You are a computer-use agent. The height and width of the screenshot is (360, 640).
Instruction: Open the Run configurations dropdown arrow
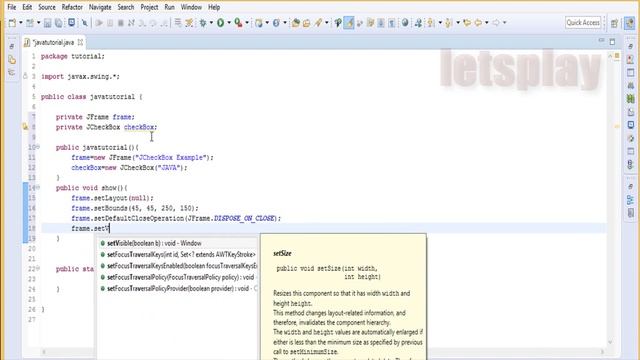tap(229, 23)
